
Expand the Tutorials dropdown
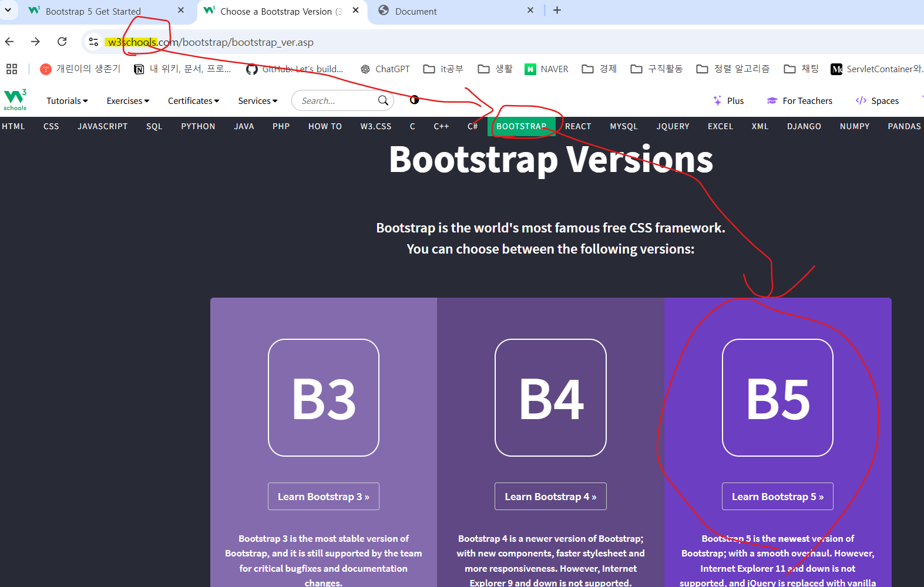click(67, 100)
